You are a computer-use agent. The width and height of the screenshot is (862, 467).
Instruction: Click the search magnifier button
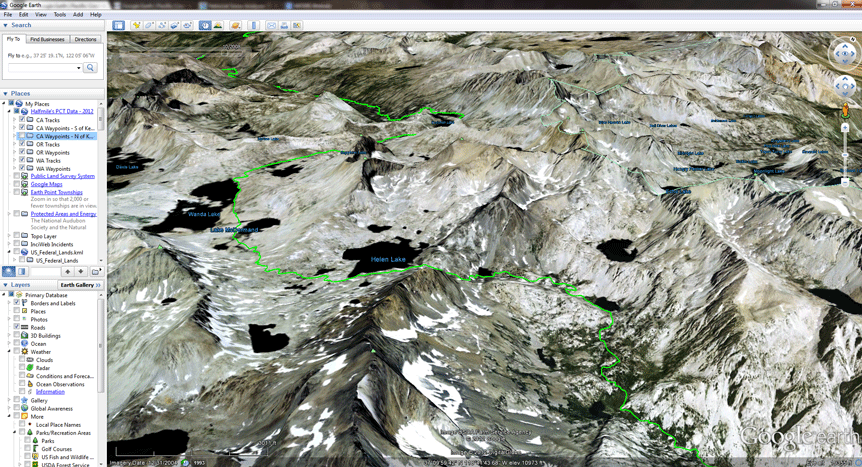[x=91, y=68]
